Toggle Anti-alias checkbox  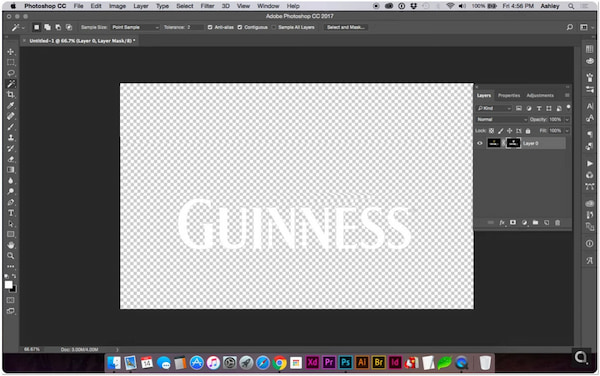[210, 27]
